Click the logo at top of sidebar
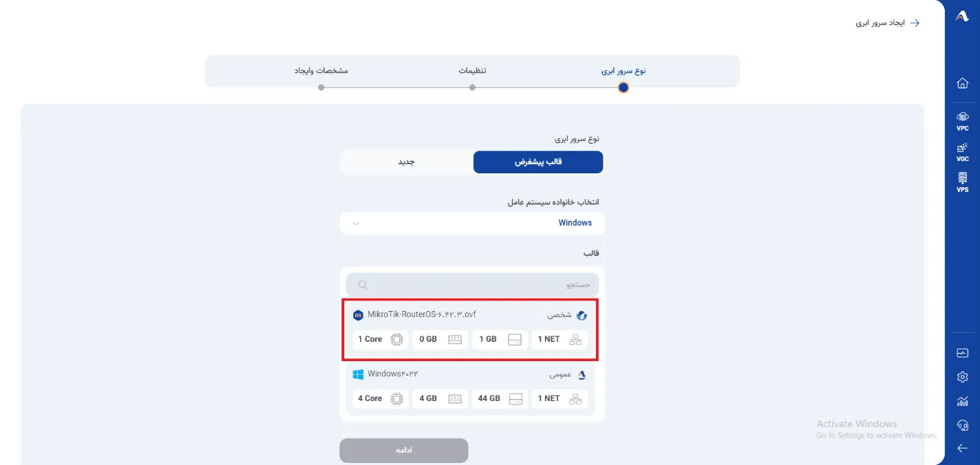The image size is (980, 465). (x=962, y=17)
